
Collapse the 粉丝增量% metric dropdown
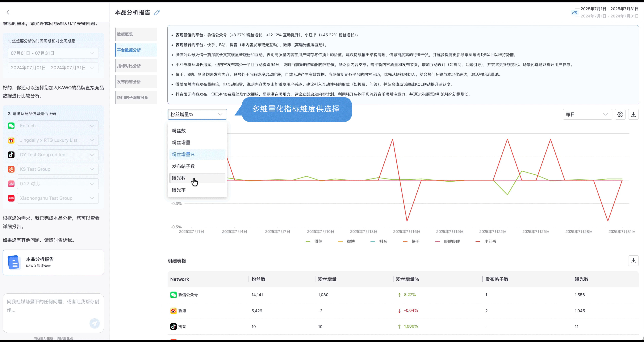coord(197,114)
